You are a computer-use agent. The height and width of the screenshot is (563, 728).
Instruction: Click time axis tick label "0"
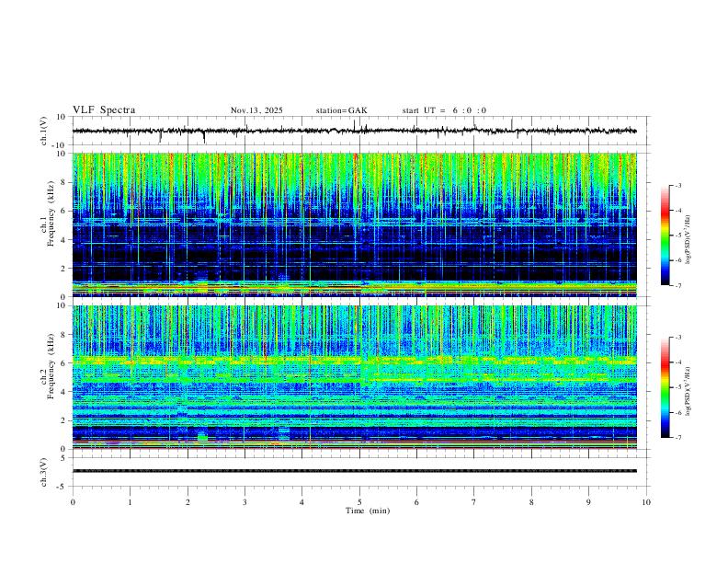coord(73,502)
